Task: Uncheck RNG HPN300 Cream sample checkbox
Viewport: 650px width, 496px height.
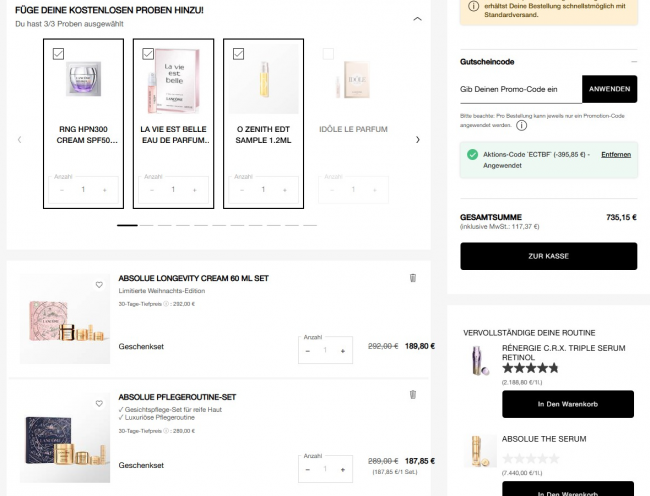Action: click(57, 53)
